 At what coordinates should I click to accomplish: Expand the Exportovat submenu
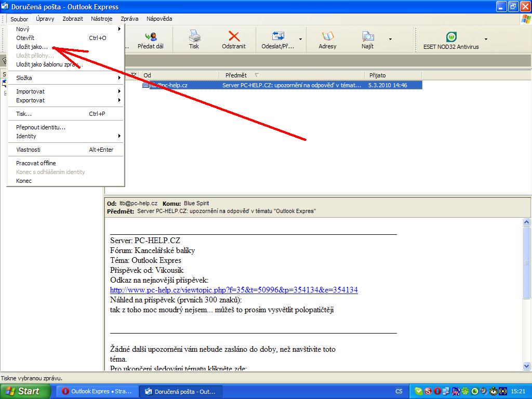(66, 100)
